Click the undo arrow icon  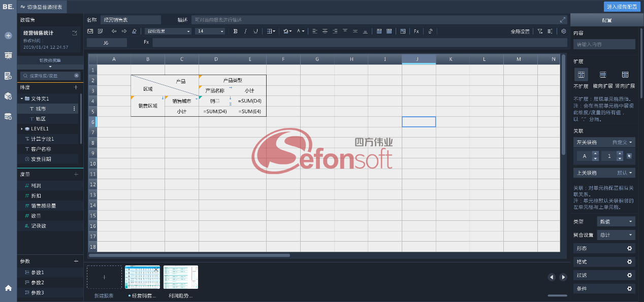[x=114, y=31]
